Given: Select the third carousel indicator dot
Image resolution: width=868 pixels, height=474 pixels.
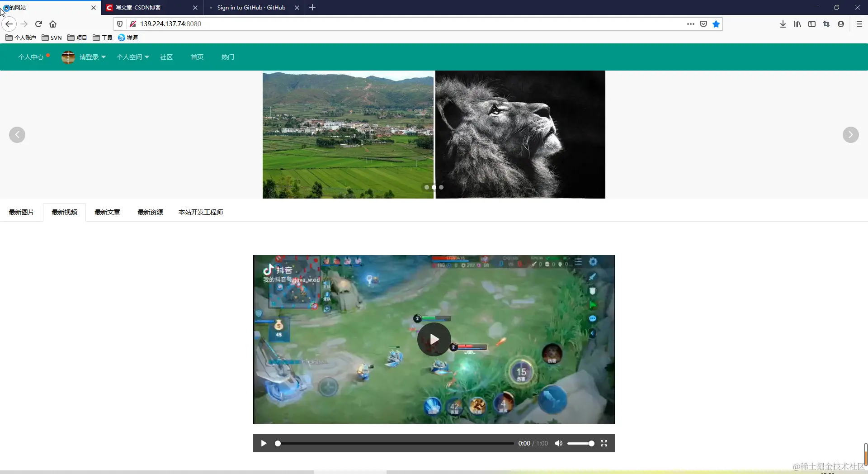Looking at the screenshot, I should [x=441, y=187].
